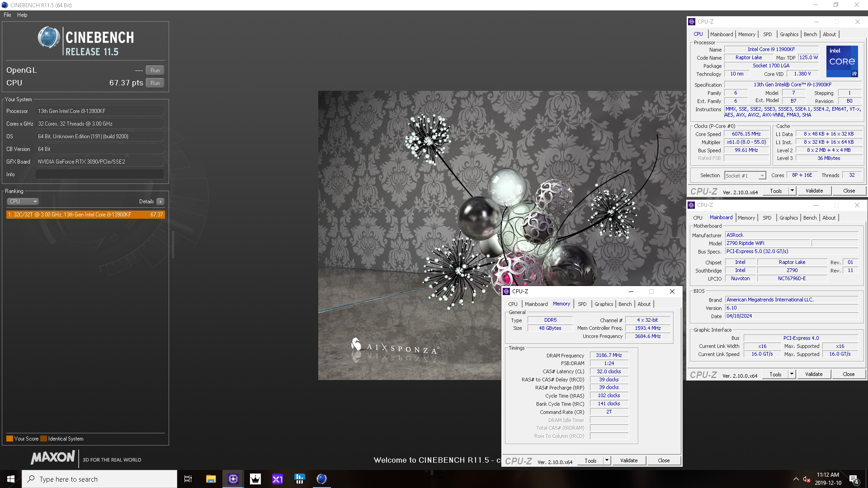
Task: Open the Windows Start menu
Action: 11,479
